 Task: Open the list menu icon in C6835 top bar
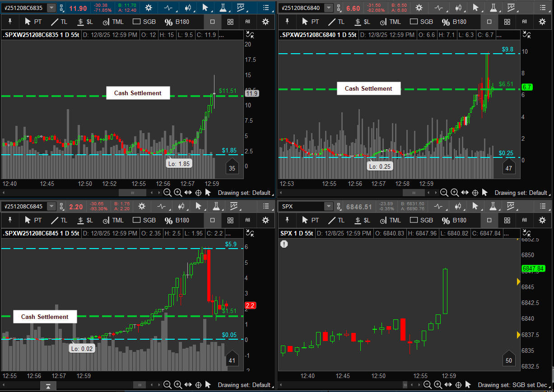(266, 8)
